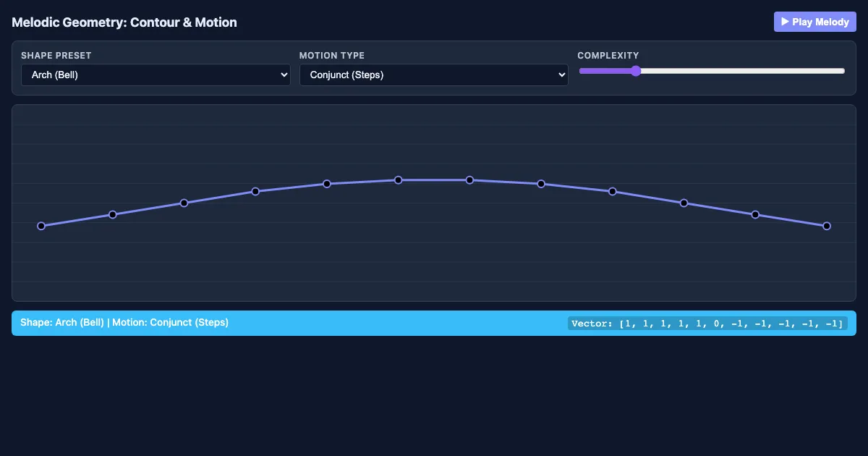
Task: Click the eighth note point from the left
Action: 541,184
